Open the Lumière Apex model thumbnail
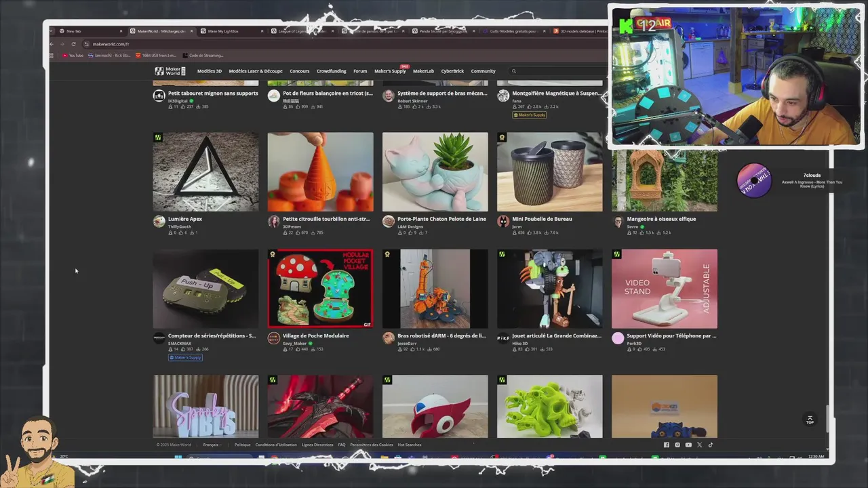Image resolution: width=868 pixels, height=488 pixels. [x=205, y=171]
